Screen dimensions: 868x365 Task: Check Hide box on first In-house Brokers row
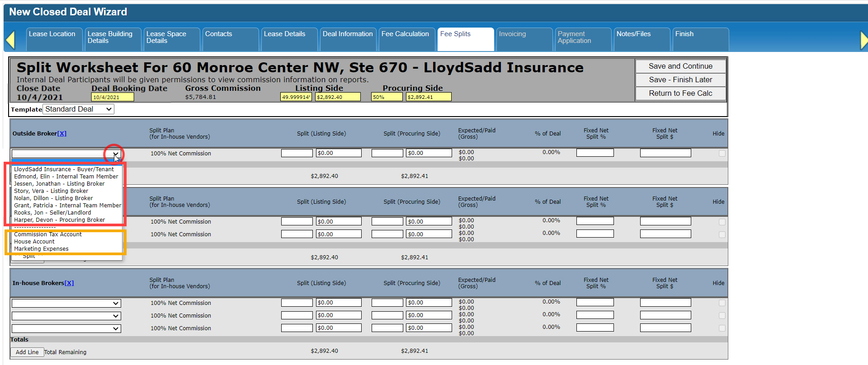722,303
